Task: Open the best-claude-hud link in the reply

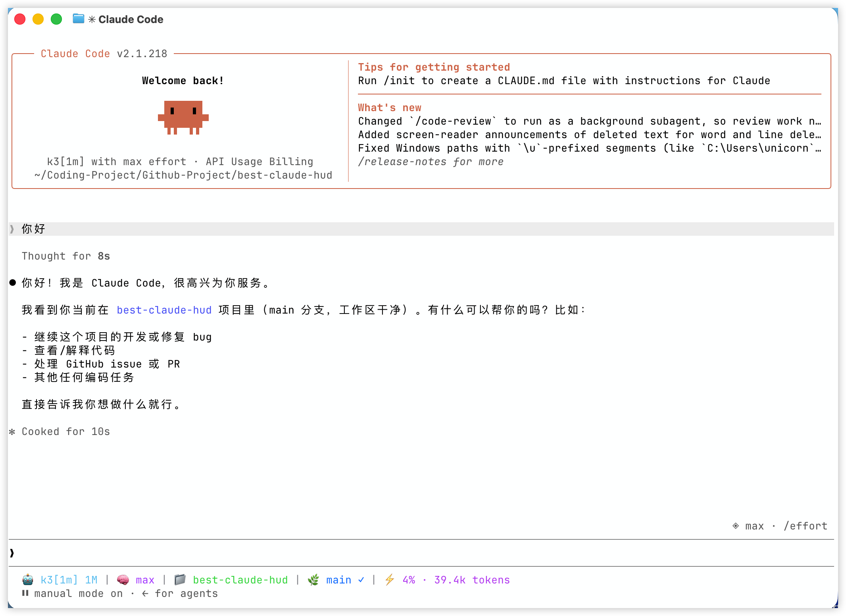Action: [x=164, y=310]
